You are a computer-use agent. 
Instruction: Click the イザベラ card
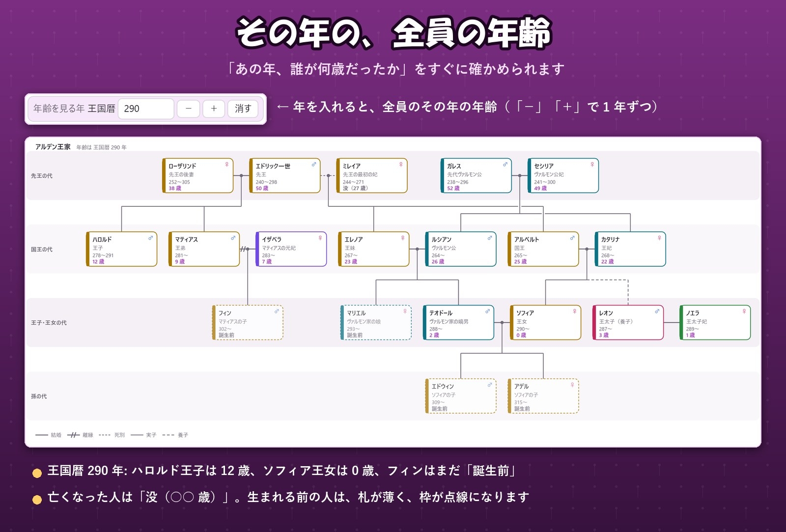(x=291, y=249)
